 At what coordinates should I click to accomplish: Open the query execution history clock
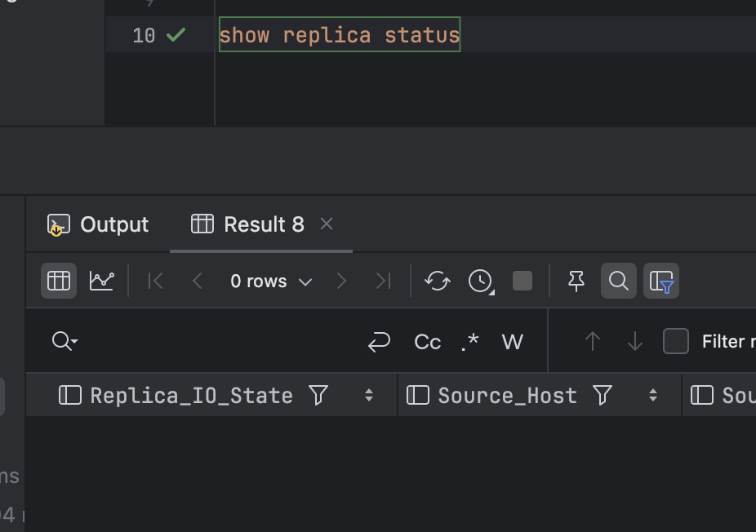(x=481, y=281)
